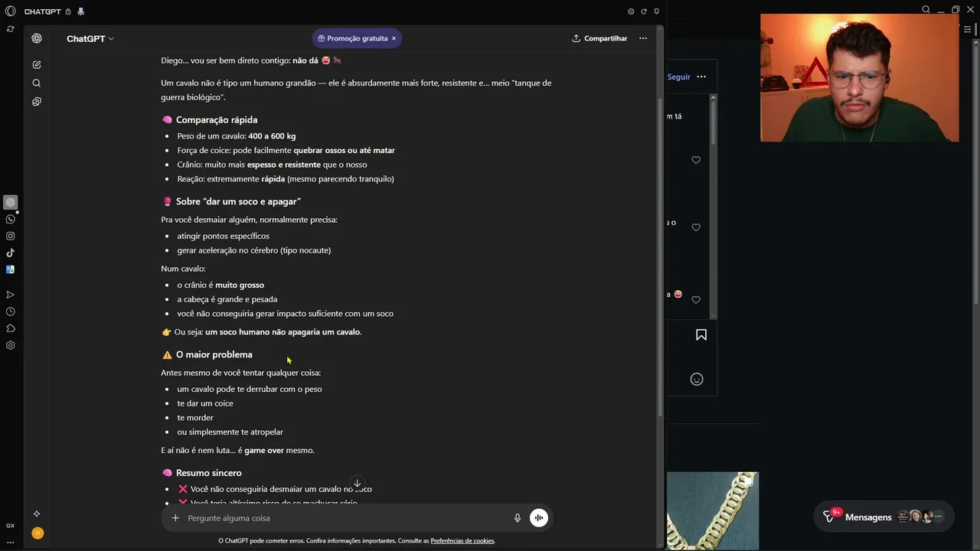Open the Preferências de cookies link

coord(462,541)
